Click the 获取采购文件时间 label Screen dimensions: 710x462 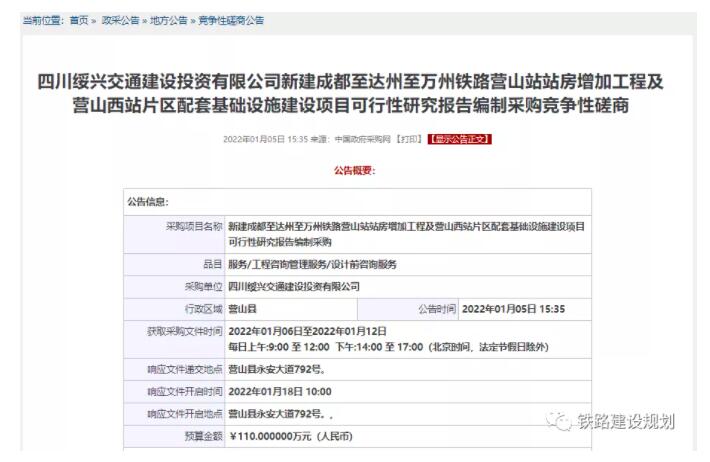coord(185,332)
